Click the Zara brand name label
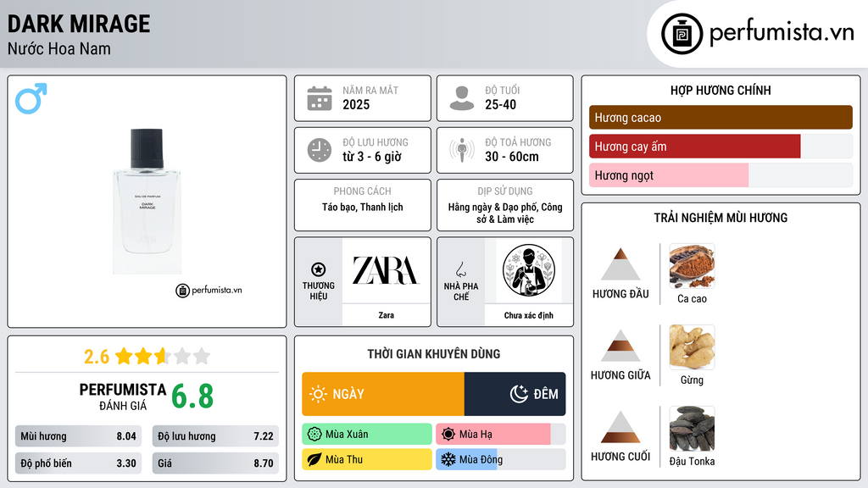 pos(386,315)
